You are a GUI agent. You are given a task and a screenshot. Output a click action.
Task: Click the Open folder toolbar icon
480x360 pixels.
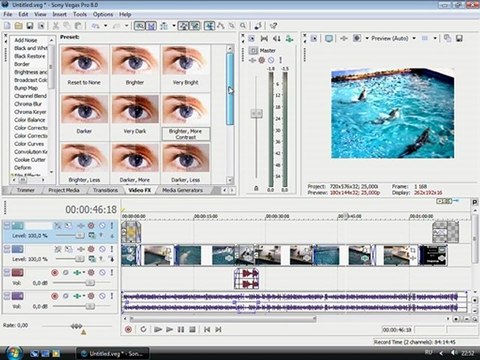(x=19, y=26)
